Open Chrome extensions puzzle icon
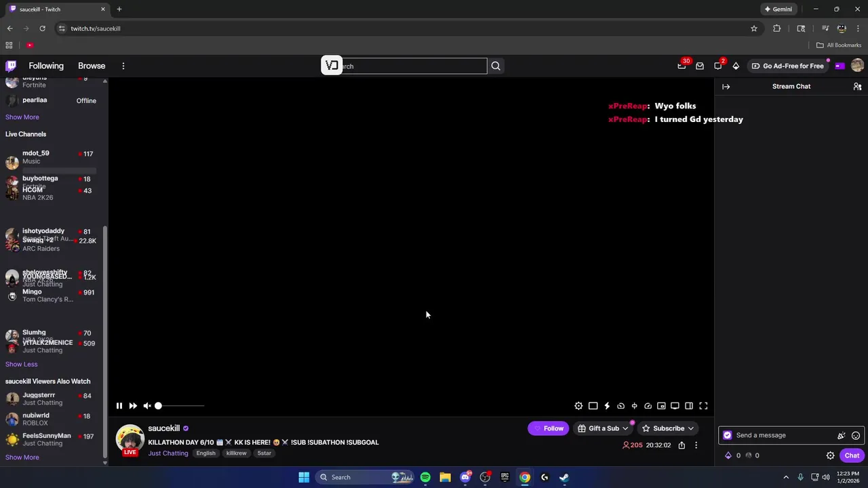Screen dimensions: 868x488 (x=777, y=28)
